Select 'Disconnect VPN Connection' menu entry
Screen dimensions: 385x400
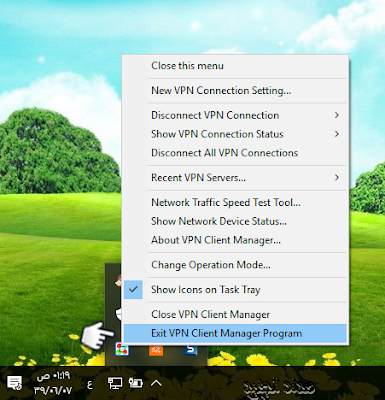235,115
